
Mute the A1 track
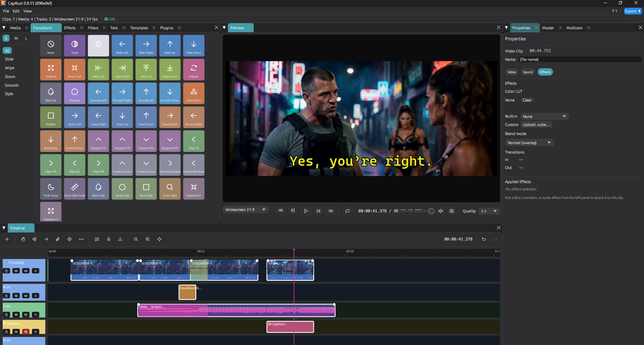pos(26,314)
